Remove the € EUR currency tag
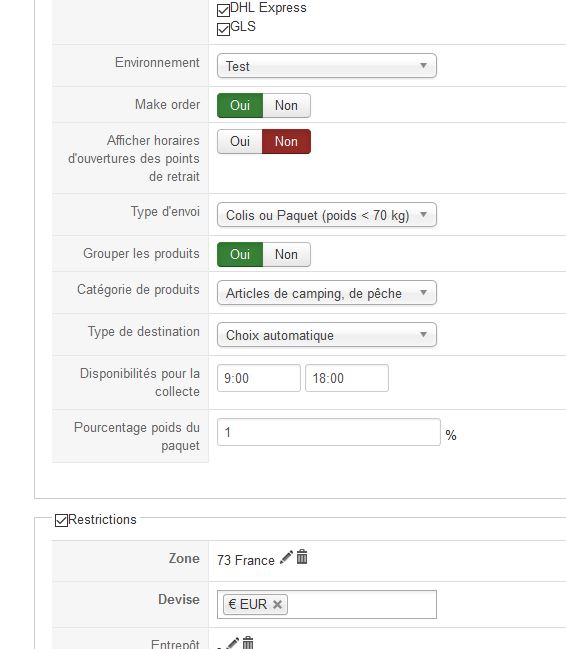 point(277,605)
